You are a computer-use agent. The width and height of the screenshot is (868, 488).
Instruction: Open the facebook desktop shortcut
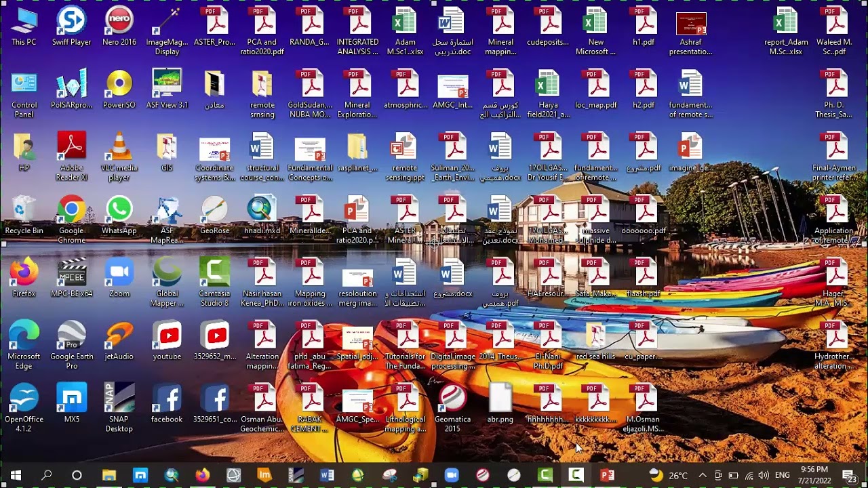tap(167, 404)
